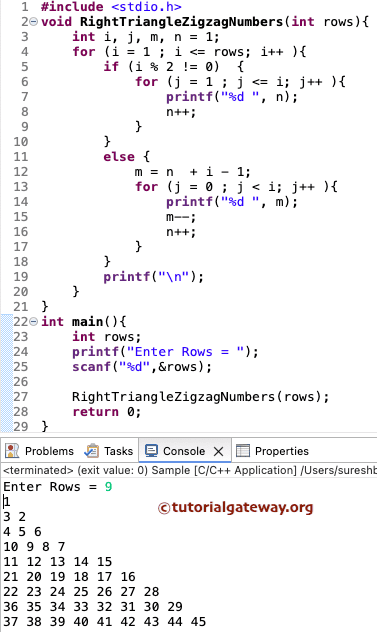Click console output row '10 9 8 7'
377x632 pixels.
[x=34, y=547]
